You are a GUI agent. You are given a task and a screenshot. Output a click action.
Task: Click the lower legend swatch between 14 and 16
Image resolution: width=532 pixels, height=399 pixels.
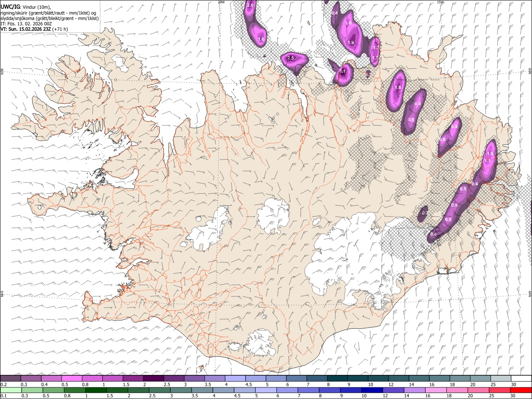pyautogui.click(x=414, y=390)
